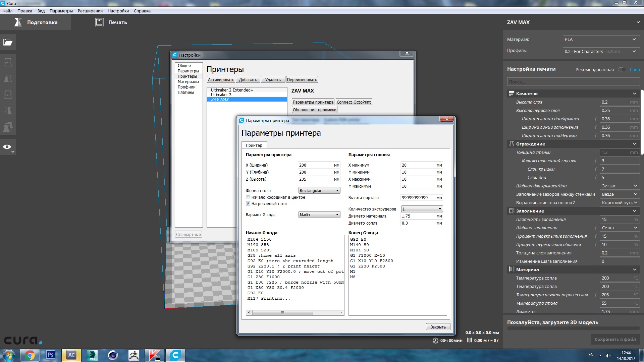644x362 pixels.
Task: Click the Диаметр сопла input field
Action: click(x=422, y=223)
